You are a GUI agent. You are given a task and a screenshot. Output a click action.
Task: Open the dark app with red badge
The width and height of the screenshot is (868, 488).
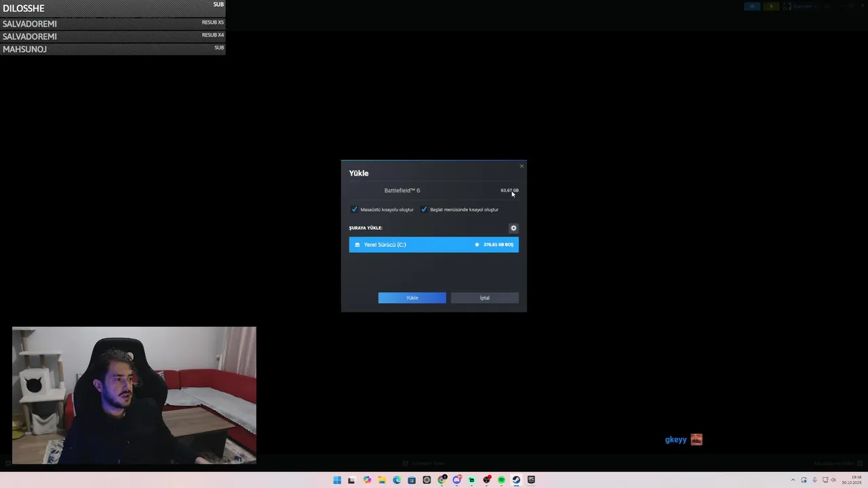487,480
